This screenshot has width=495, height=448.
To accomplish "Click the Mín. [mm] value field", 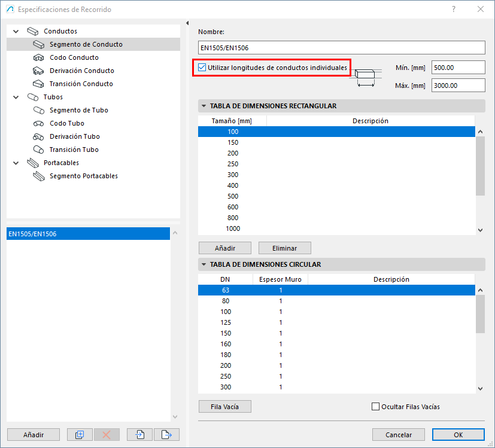I will point(458,68).
